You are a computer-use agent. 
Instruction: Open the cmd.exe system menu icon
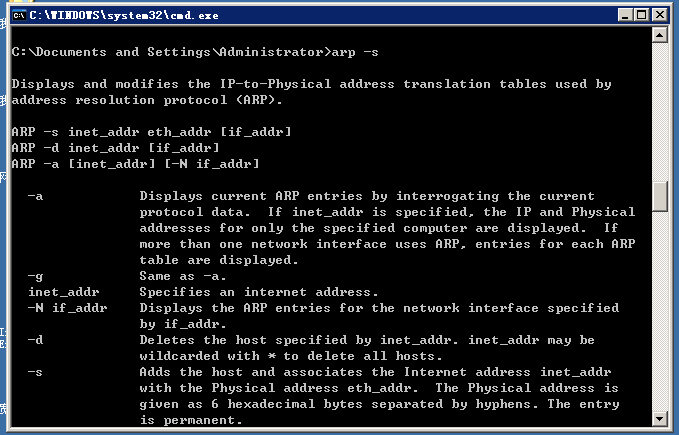(18, 14)
